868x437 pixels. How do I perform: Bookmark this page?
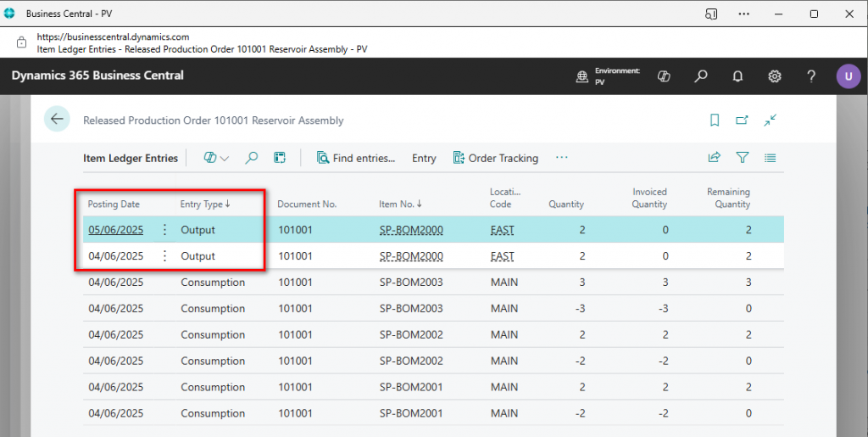click(715, 120)
